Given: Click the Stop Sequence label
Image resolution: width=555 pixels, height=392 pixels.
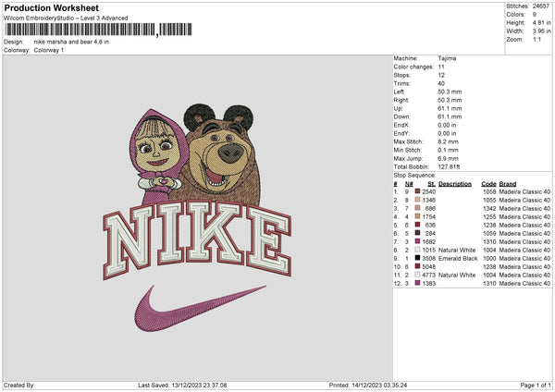Looking at the screenshot, I should coord(414,176).
